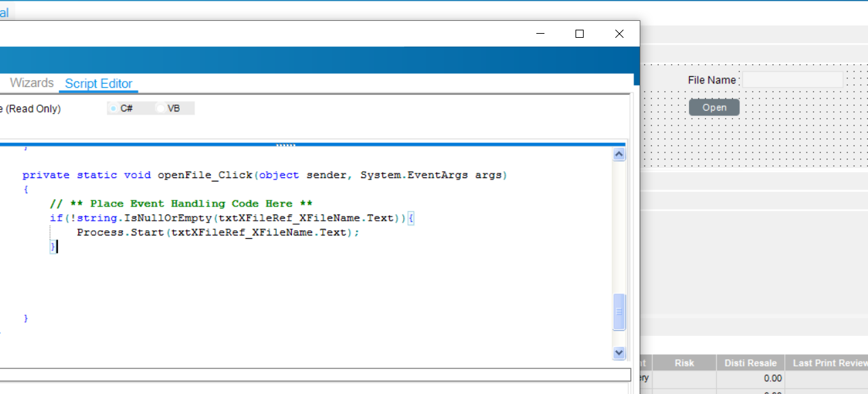868x394 pixels.
Task: Click the Risk column header
Action: [x=684, y=363]
